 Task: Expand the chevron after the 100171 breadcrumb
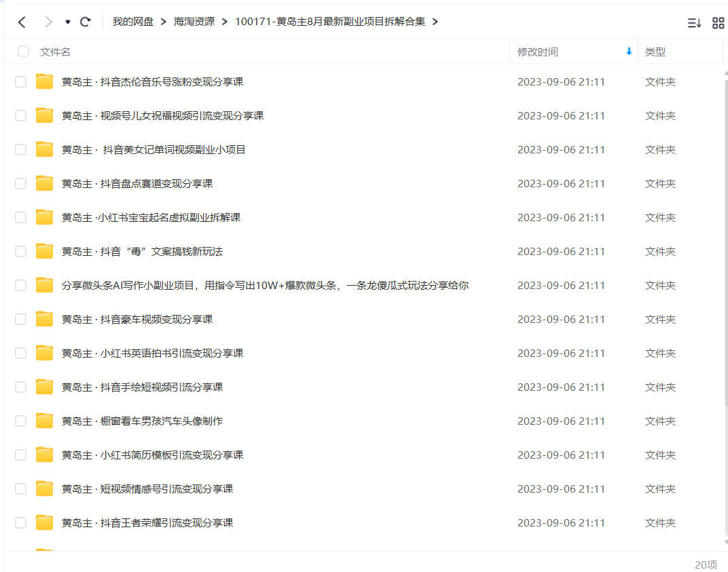pos(435,22)
